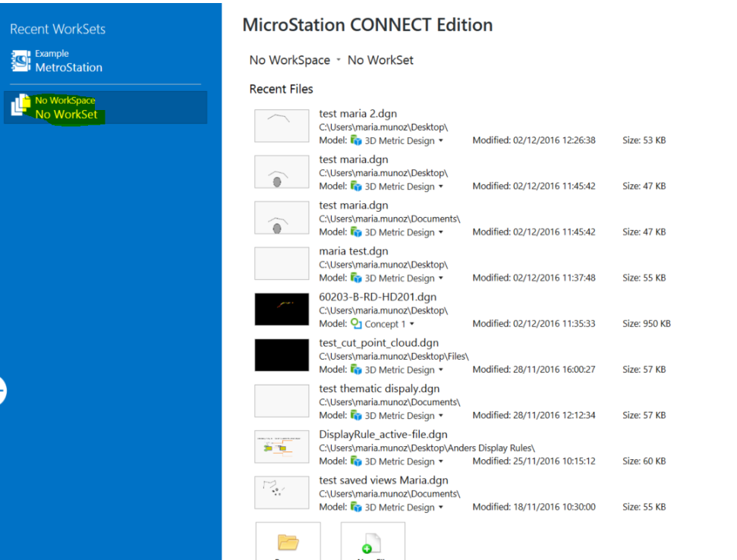Click the Modified 28/11/2016 16:00:27 text
This screenshot has width=737, height=560.
(534, 370)
